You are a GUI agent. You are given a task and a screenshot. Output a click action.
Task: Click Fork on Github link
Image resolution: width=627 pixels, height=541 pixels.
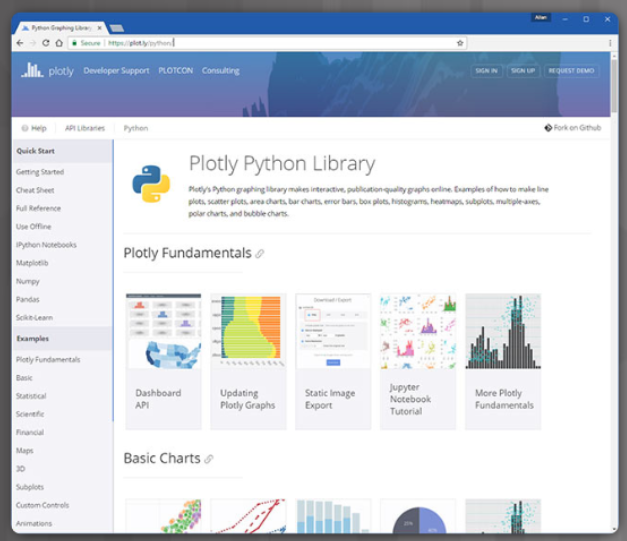[x=573, y=128]
